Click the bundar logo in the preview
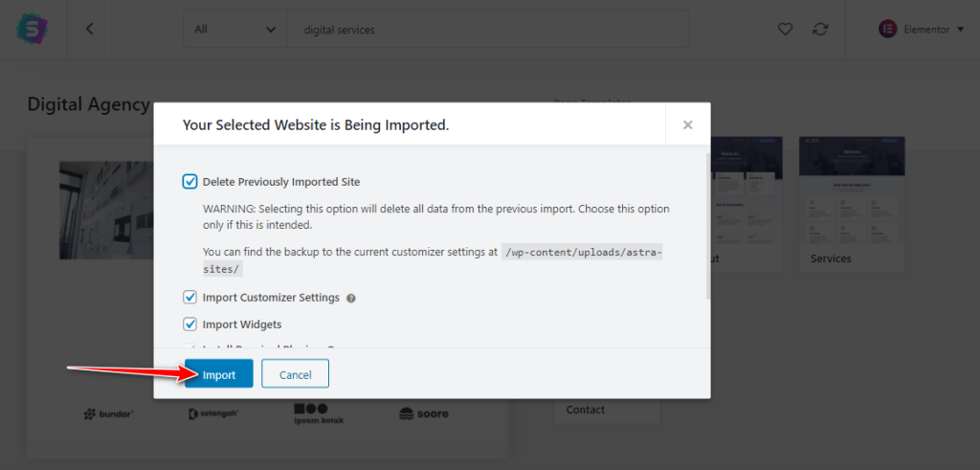This screenshot has width=980, height=470. [108, 414]
